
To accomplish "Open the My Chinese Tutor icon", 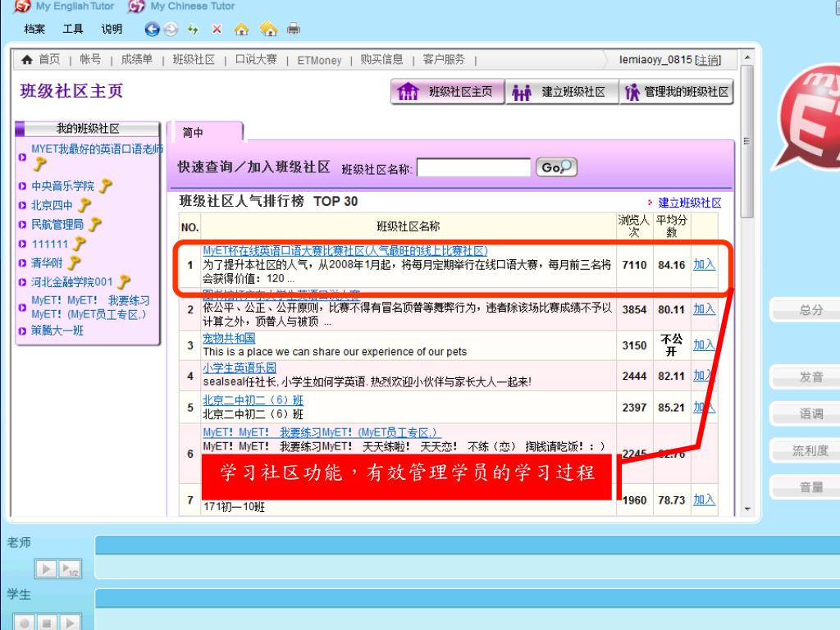I will pos(137,6).
